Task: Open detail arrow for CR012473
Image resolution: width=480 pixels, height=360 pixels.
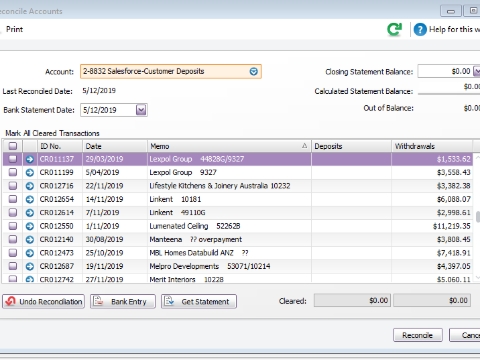Action: tap(30, 253)
